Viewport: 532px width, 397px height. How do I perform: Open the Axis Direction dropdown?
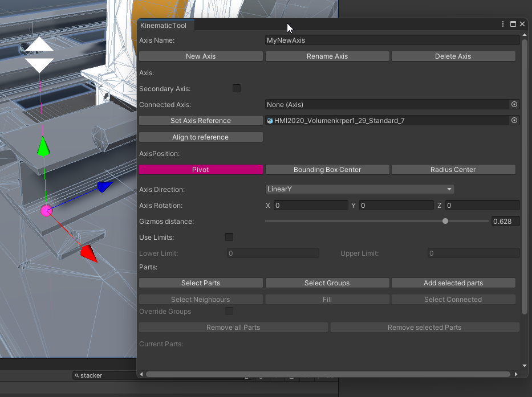(x=360, y=189)
